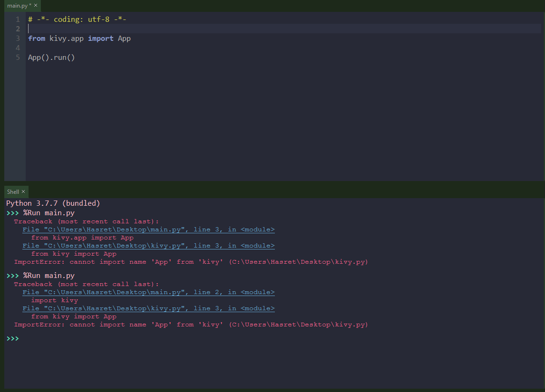Open main.py line 2 traceback link
Image resolution: width=545 pixels, height=392 pixels.
tap(148, 292)
